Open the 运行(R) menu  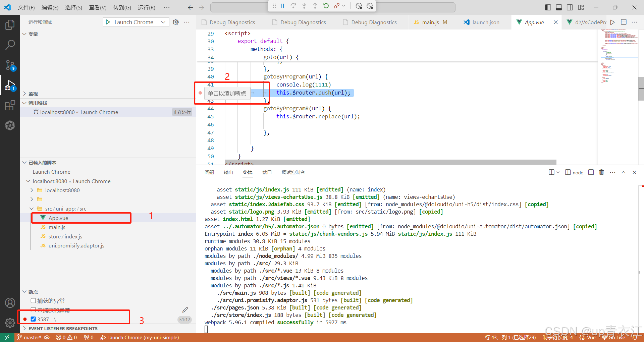(x=146, y=7)
